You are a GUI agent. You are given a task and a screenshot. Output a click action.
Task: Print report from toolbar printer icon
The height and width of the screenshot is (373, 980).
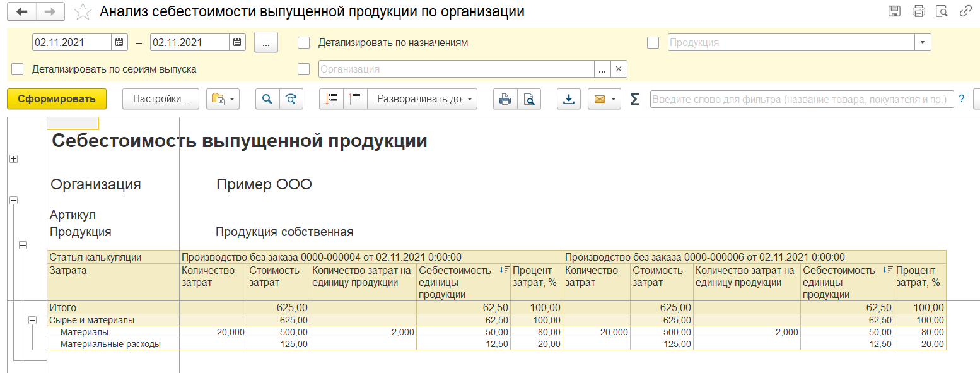[x=505, y=99]
